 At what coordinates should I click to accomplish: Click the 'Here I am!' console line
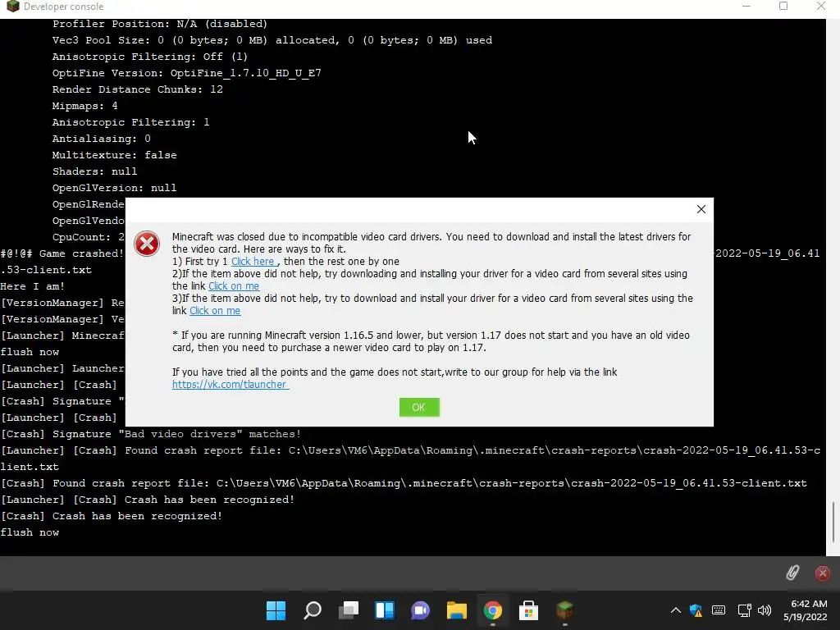pos(32,286)
